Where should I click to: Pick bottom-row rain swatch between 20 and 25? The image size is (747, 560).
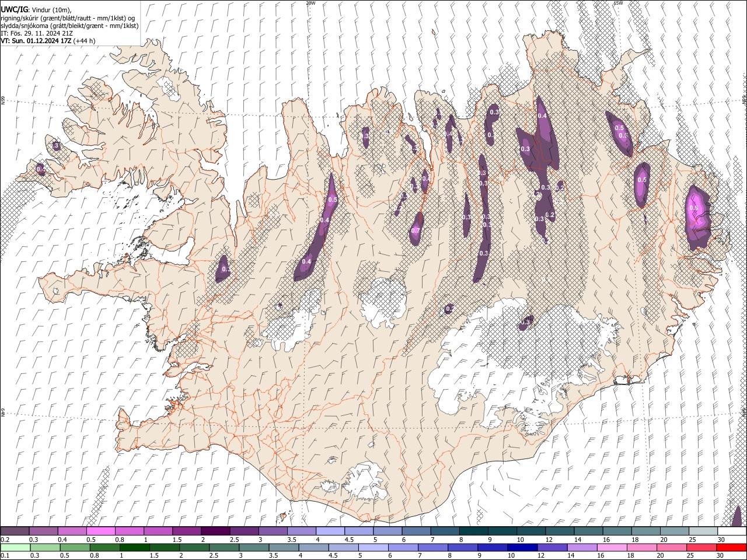coord(672,547)
